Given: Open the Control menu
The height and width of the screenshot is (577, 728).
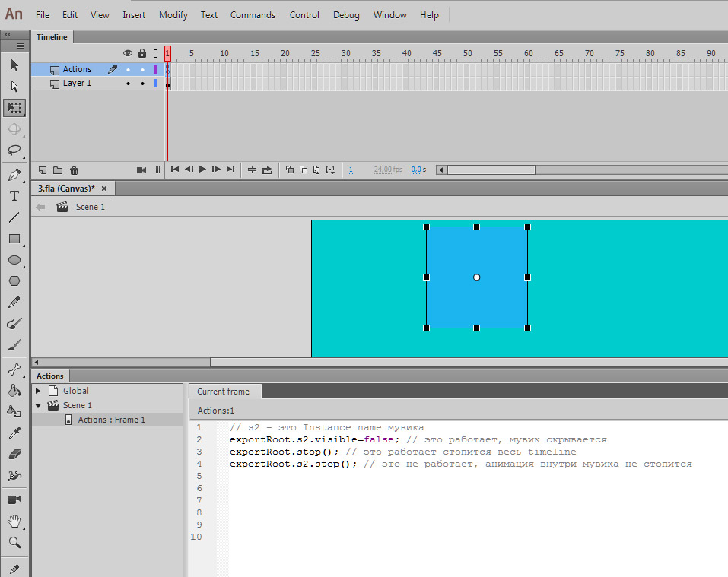Looking at the screenshot, I should point(304,15).
